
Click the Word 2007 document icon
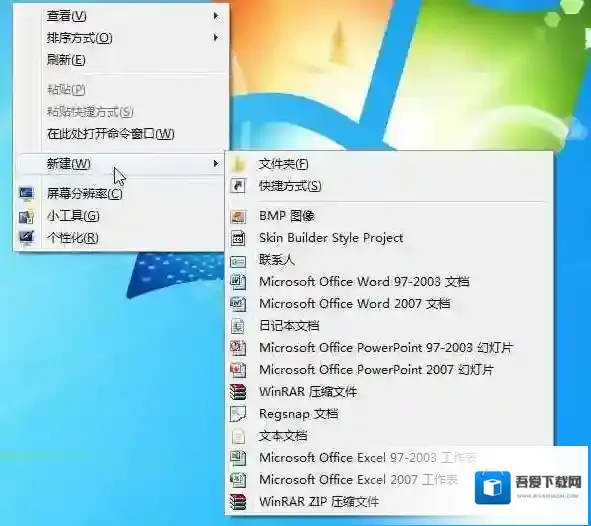point(238,304)
